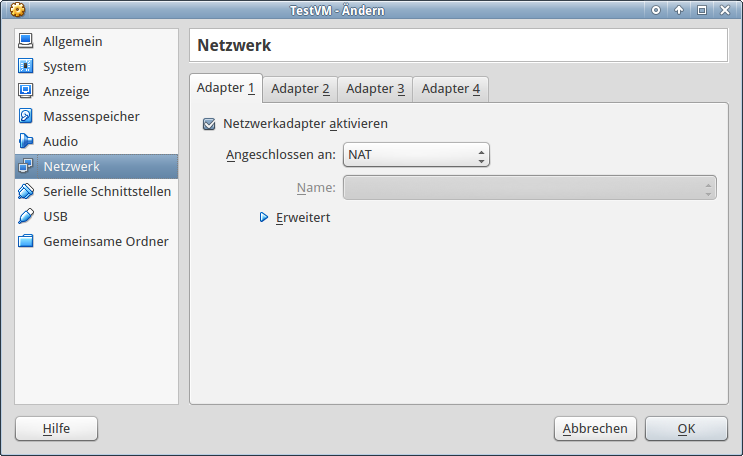
Task: Click the Allgemein monitor icon
Action: tap(26, 42)
